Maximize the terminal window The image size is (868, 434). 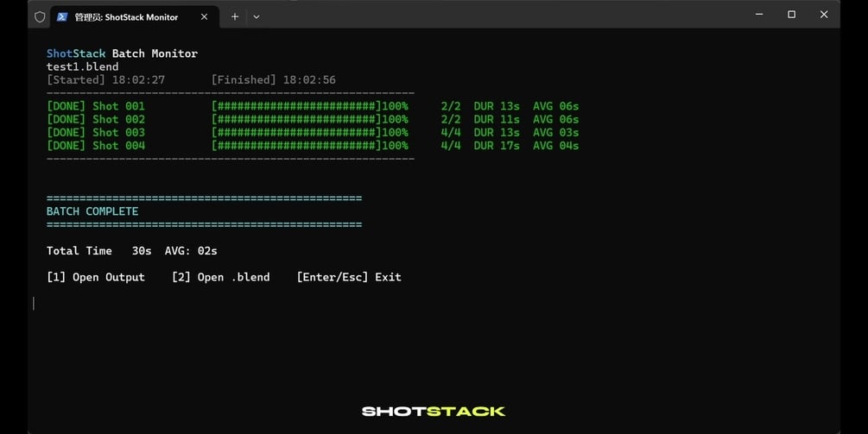pos(792,15)
